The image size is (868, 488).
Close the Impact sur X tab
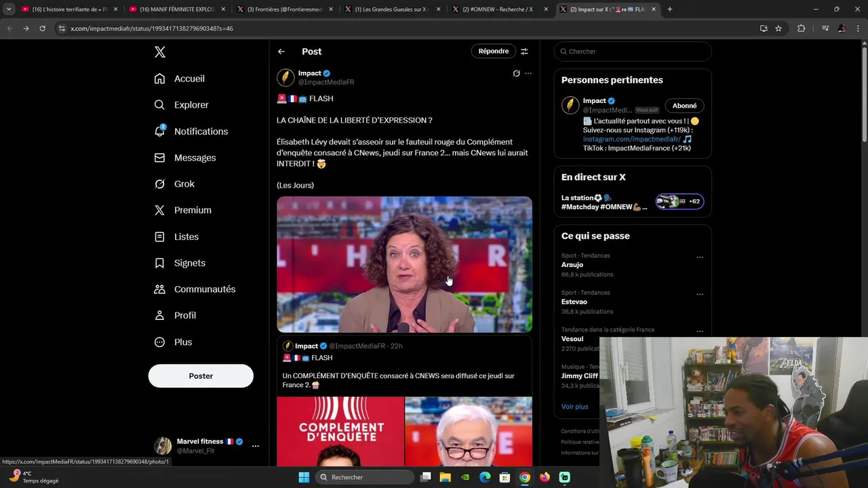point(654,9)
